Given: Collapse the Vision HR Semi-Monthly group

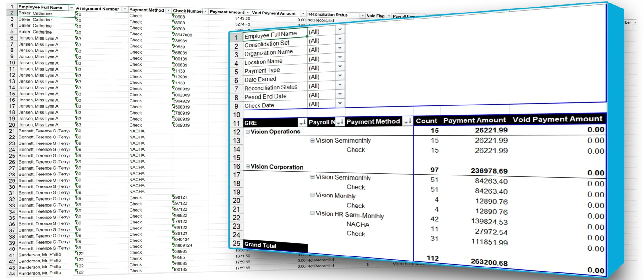Looking at the screenshot, I should pos(313,213).
